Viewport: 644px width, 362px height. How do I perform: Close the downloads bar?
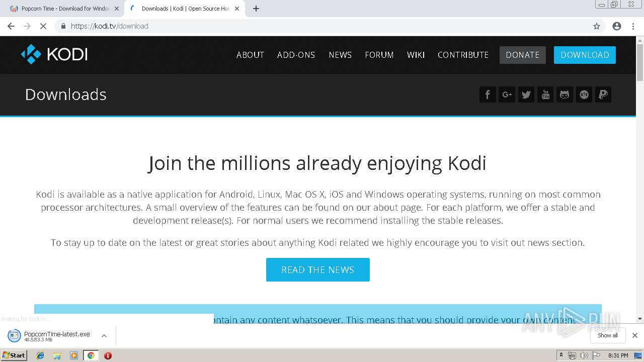tap(635, 335)
